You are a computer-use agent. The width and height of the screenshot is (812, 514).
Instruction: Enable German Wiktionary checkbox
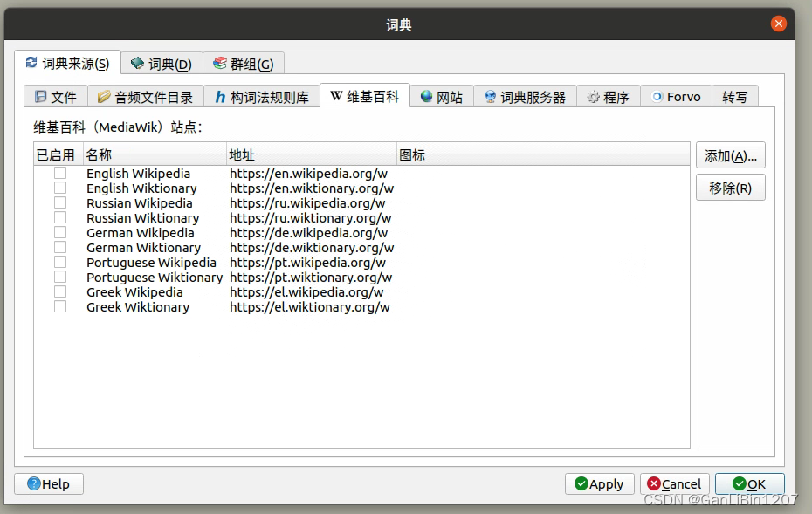[60, 248]
